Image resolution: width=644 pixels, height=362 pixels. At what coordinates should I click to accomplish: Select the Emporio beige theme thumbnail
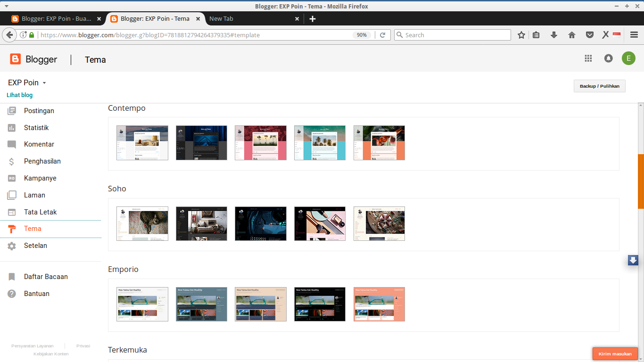point(261,304)
